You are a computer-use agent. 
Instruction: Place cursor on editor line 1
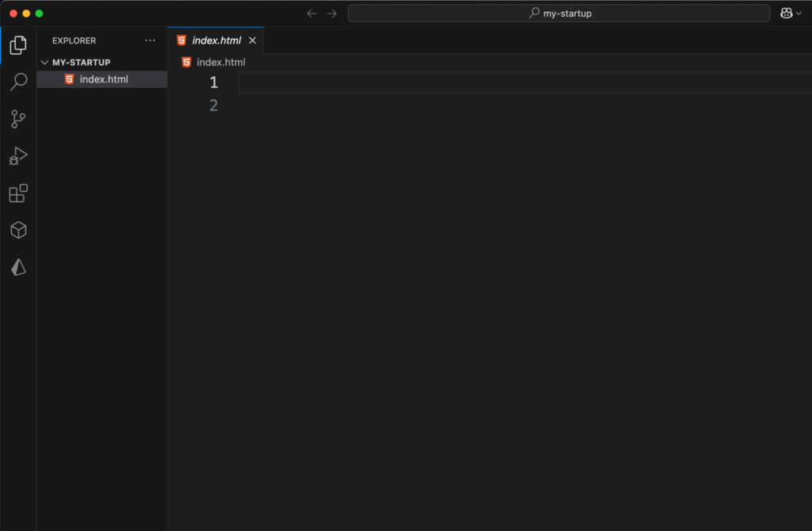476,82
